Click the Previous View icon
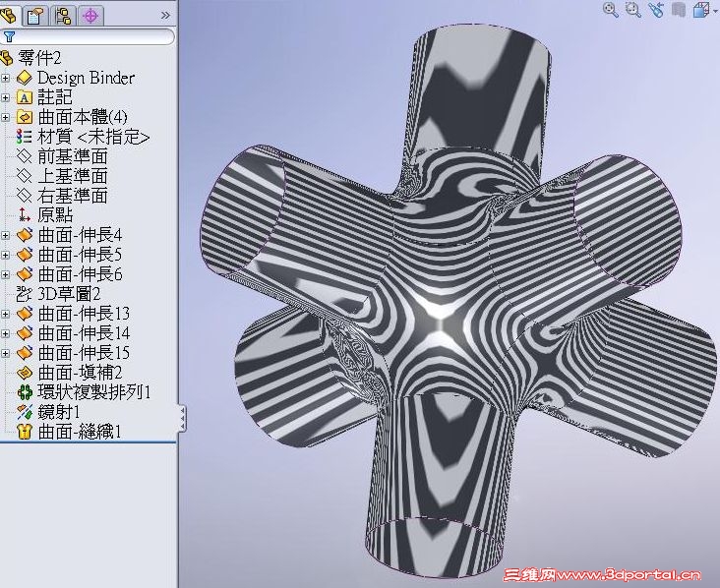Screen dimensions: 720x588 [x=657, y=9]
